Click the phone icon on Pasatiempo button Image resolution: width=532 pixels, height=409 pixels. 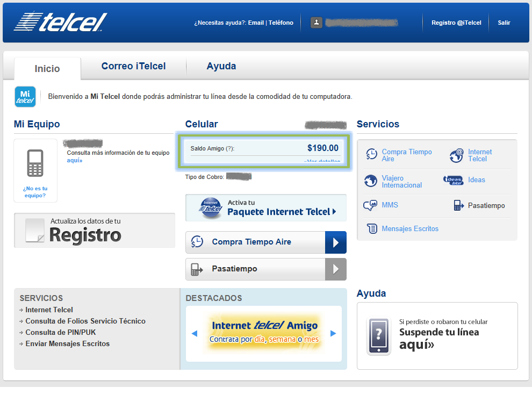coord(197,269)
